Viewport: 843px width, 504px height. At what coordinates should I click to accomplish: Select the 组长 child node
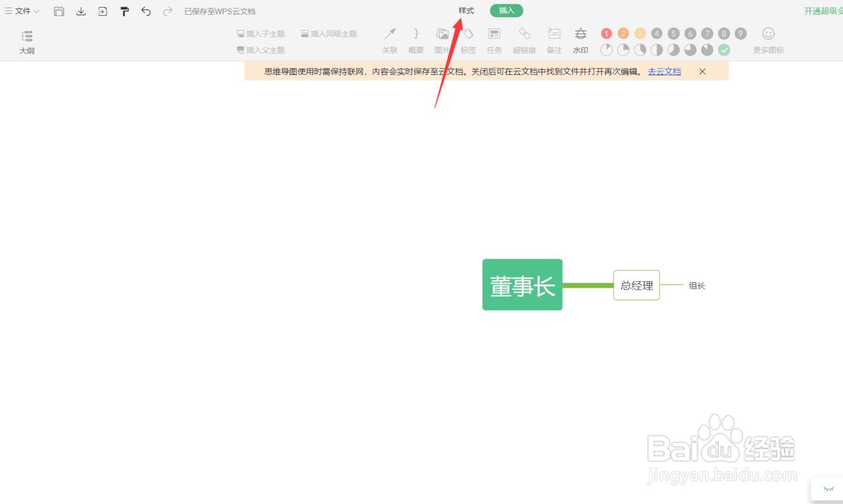tap(697, 285)
